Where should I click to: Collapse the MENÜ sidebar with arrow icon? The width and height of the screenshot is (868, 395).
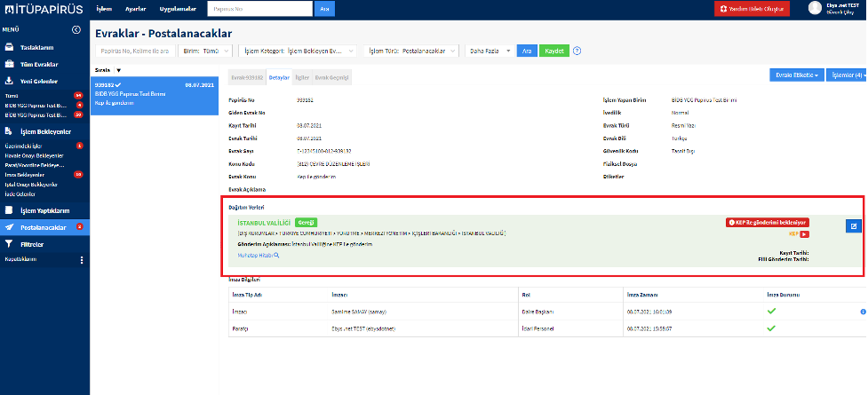tap(76, 30)
